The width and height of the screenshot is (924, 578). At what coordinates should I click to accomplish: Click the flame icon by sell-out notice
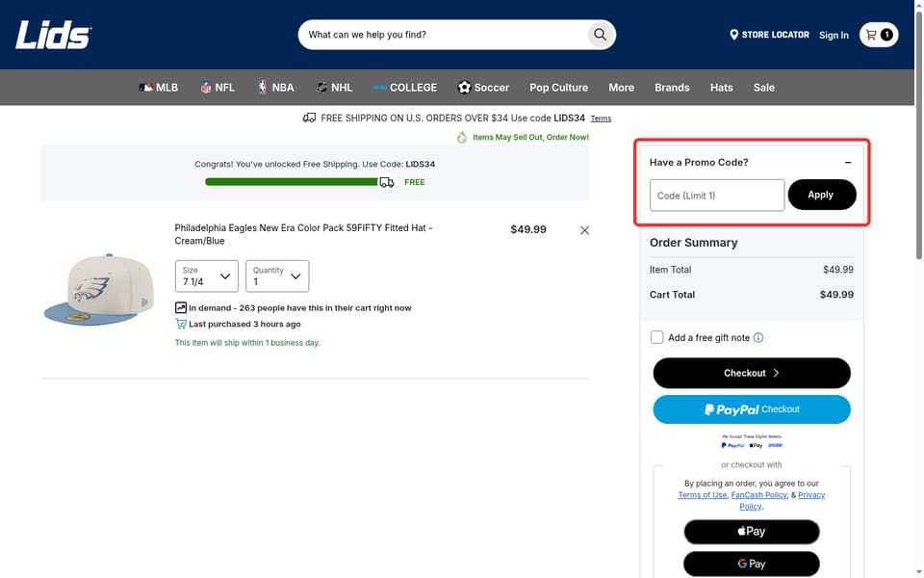(462, 137)
